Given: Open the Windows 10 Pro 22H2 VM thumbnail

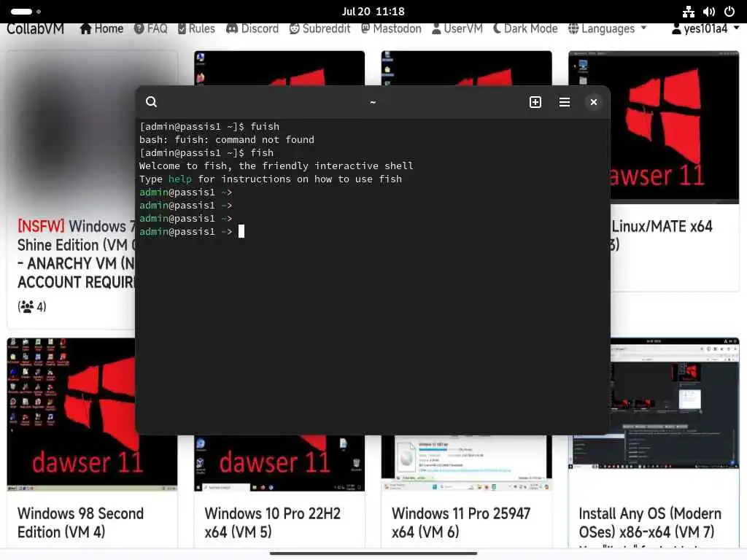Looking at the screenshot, I should click(x=279, y=463).
